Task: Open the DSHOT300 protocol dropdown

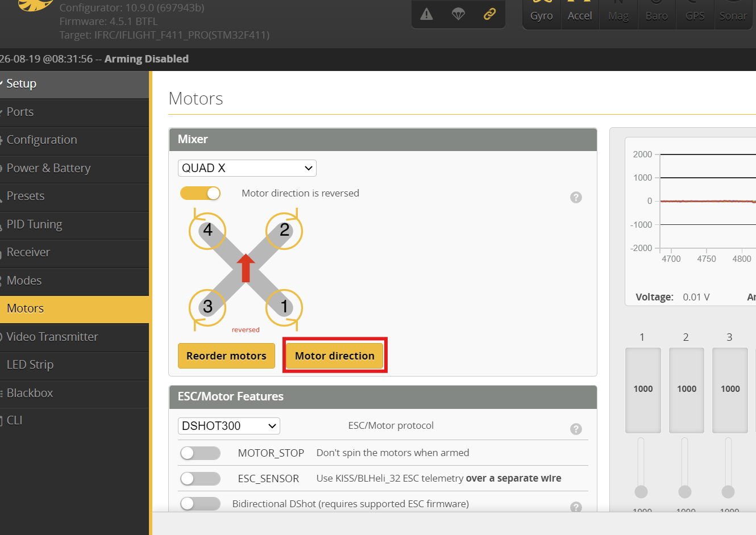Action: point(229,426)
